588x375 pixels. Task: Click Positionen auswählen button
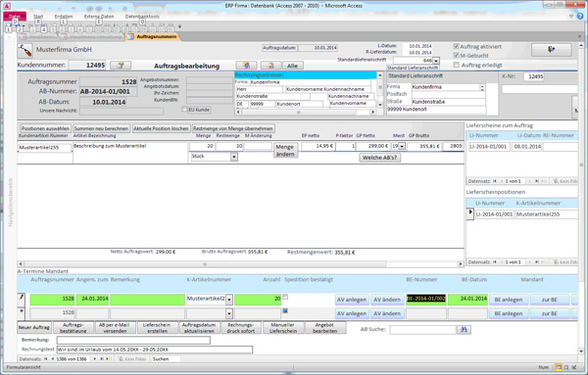point(45,128)
